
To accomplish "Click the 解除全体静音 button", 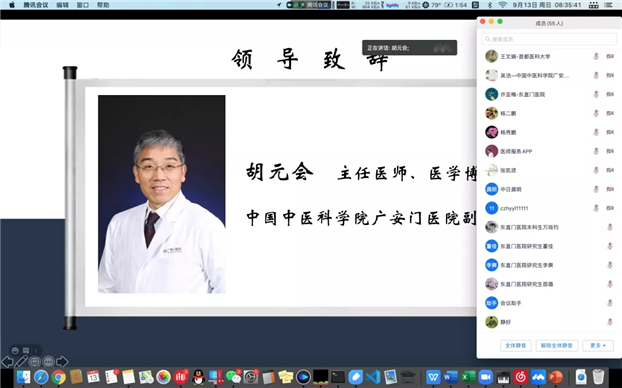I will pyautogui.click(x=557, y=346).
